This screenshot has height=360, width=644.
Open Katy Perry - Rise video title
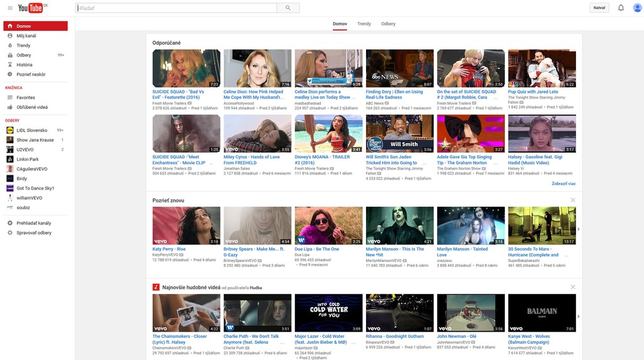pos(169,249)
